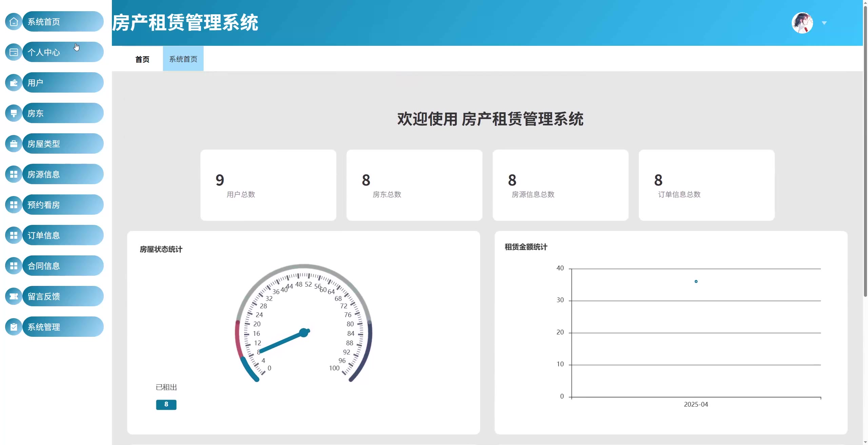Click the clipboard icon next to 系统管理
The image size is (868, 445).
click(14, 327)
